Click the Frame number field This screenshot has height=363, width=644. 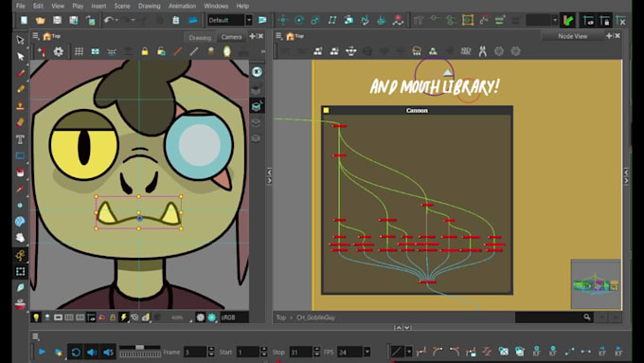[195, 353]
